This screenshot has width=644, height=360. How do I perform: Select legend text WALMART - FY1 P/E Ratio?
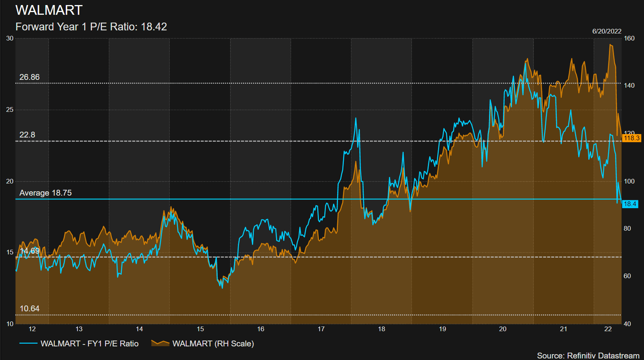tap(89, 344)
